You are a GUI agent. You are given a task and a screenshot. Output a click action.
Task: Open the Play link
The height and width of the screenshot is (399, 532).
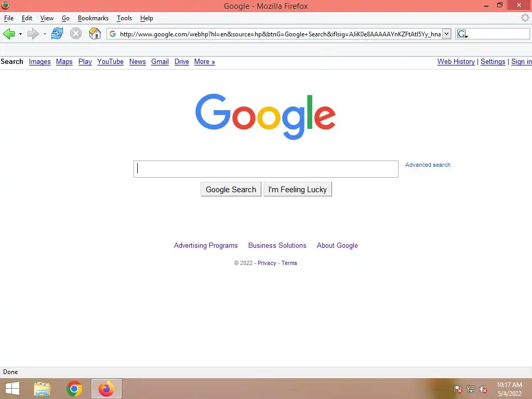(85, 61)
